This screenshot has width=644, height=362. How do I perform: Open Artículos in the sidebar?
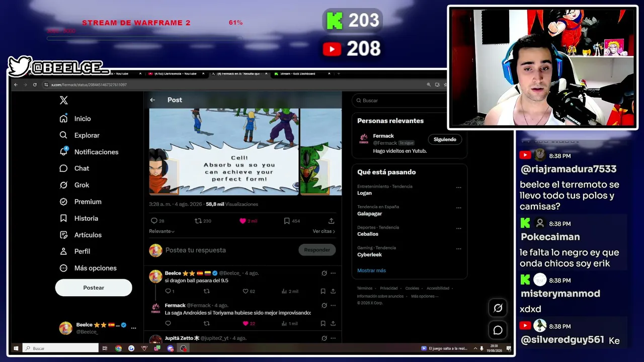coord(80,235)
